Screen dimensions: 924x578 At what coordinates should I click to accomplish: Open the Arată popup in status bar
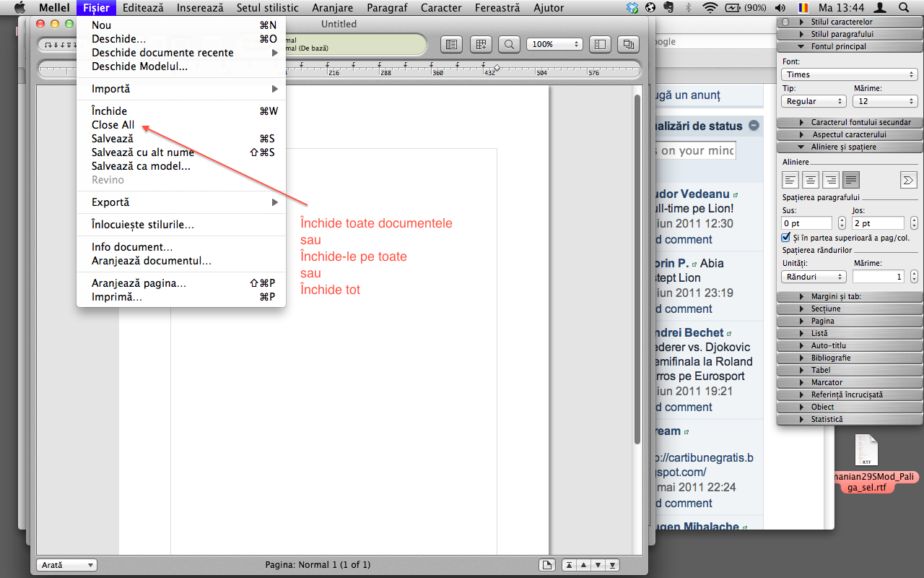(66, 565)
